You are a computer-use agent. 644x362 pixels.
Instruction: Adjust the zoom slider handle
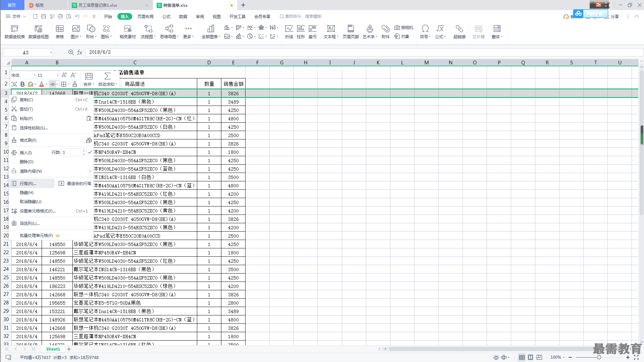(599, 357)
